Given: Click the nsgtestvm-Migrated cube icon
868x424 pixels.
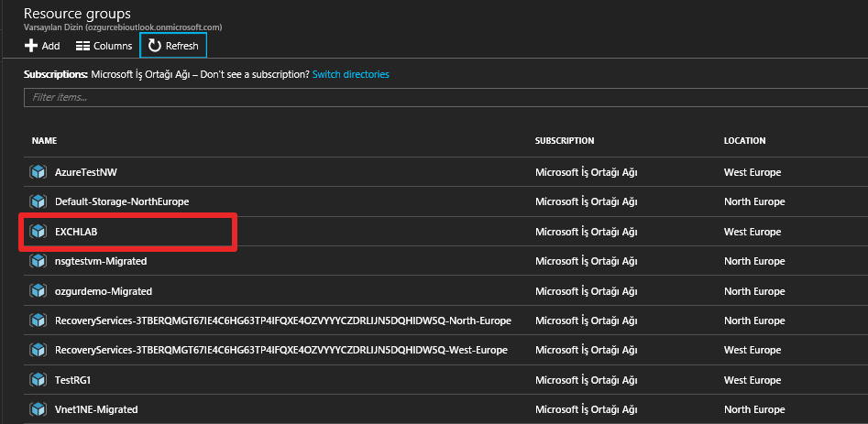Looking at the screenshot, I should tap(38, 261).
